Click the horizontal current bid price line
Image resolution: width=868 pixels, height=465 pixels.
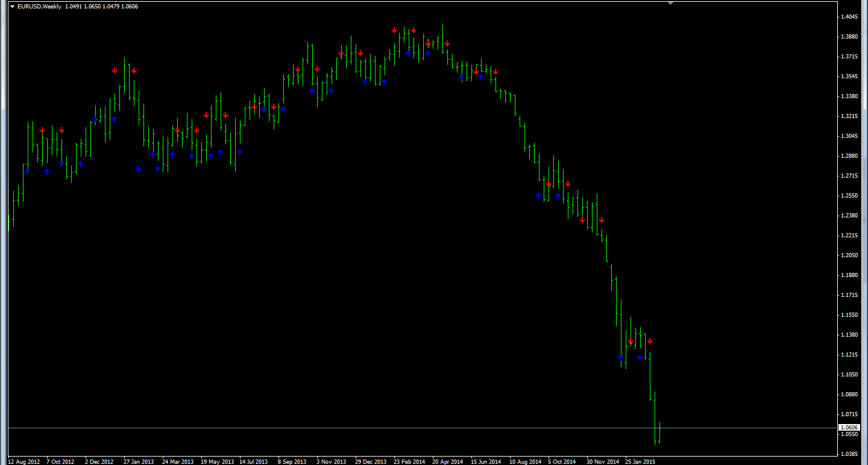coord(362,428)
